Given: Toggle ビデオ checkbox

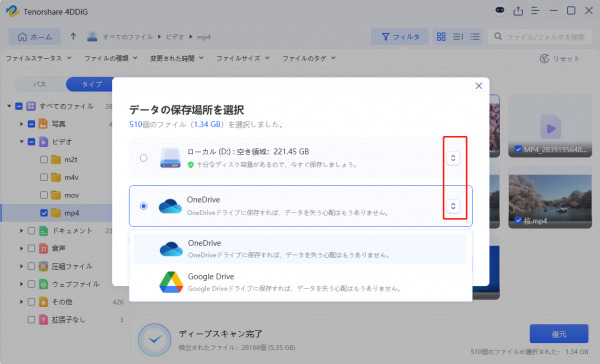Looking at the screenshot, I should tap(31, 142).
